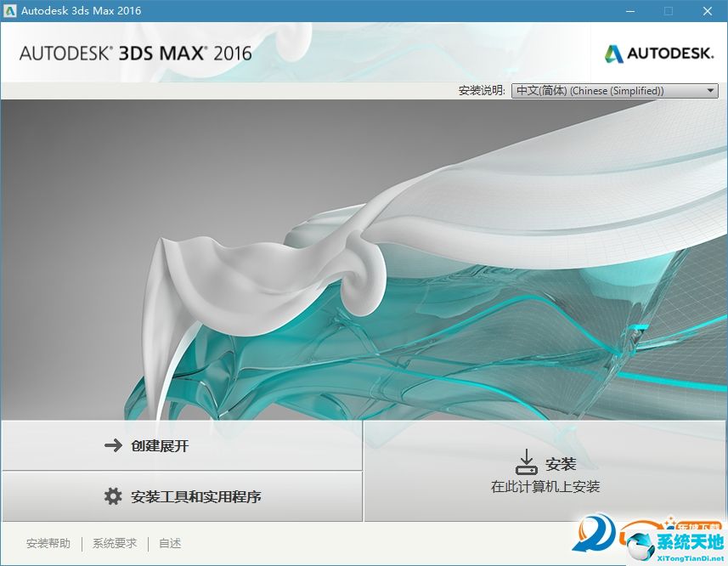
Task: Close the Autodesk 3ds Max 2016 installer
Action: pyautogui.click(x=708, y=11)
